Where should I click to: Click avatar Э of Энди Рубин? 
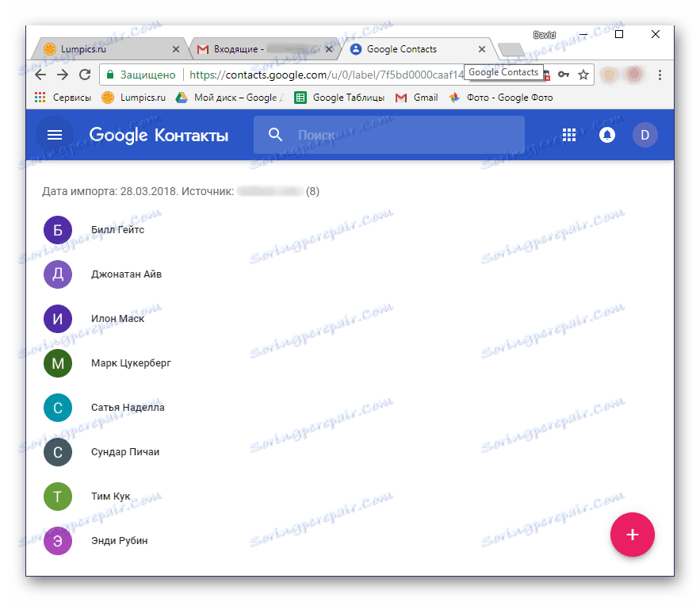point(58,541)
